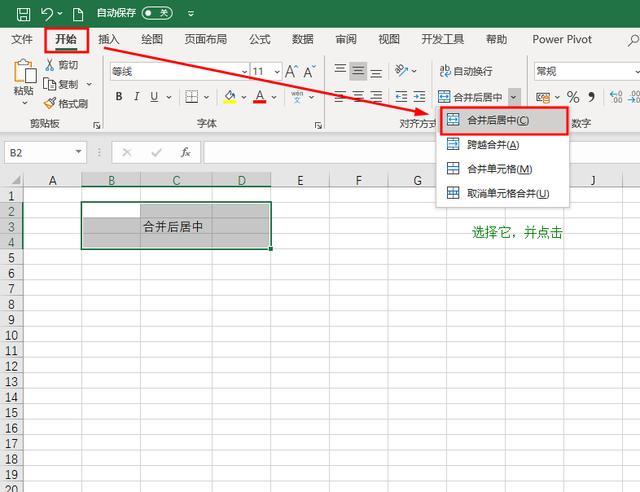Expand the Borders dropdown arrow

tap(207, 97)
